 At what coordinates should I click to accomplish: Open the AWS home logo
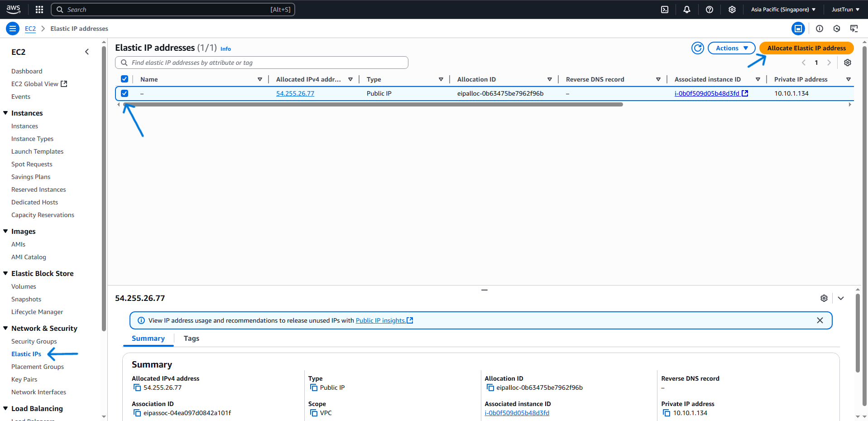point(14,9)
